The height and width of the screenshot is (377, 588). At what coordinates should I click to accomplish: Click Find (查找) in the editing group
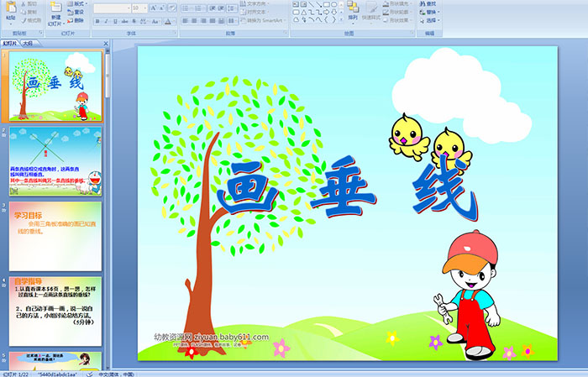[x=428, y=3]
